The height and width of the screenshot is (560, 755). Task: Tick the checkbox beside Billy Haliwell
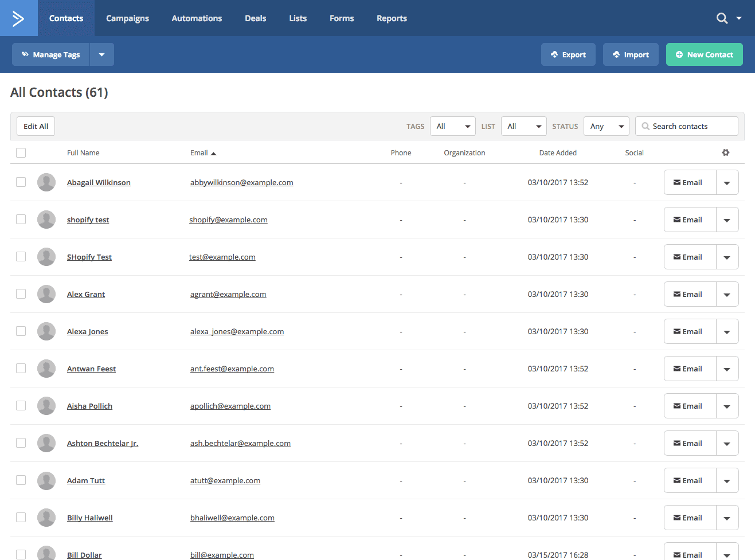coord(21,517)
